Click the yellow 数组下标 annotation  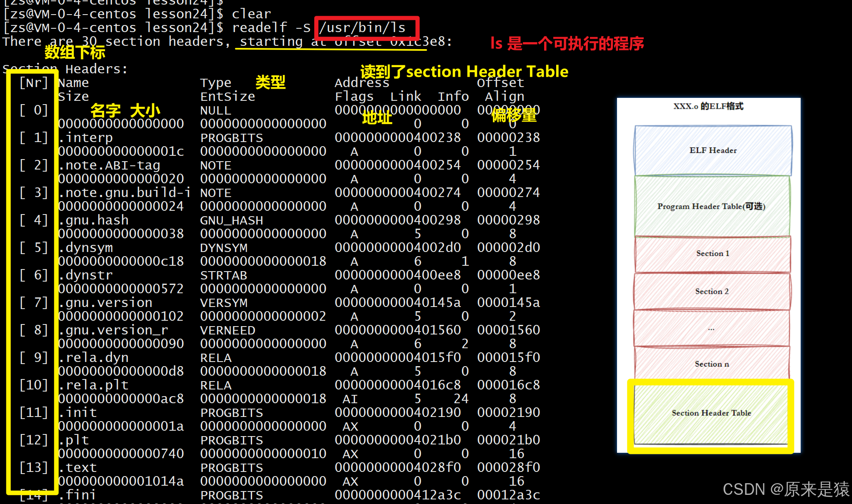point(75,52)
